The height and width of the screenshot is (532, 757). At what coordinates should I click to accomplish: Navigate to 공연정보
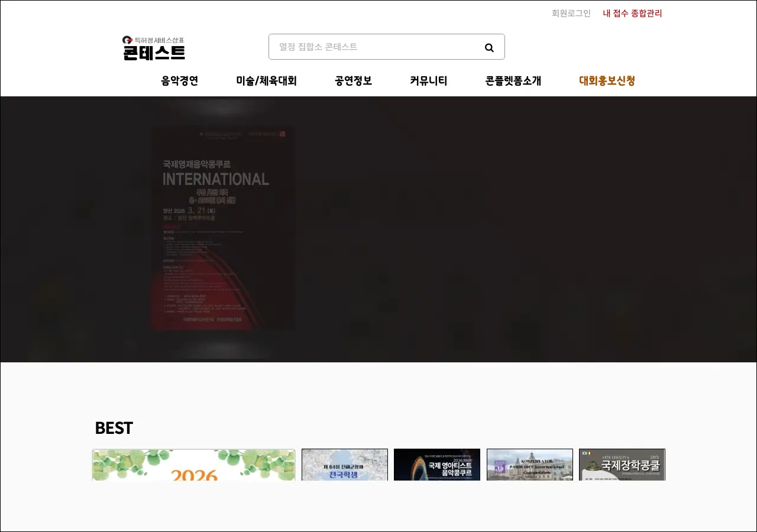(353, 81)
